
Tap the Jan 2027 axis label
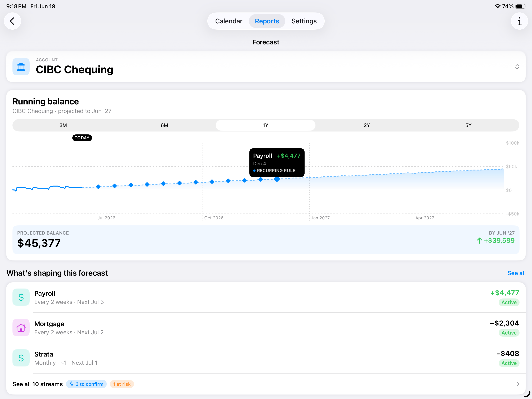tap(320, 218)
